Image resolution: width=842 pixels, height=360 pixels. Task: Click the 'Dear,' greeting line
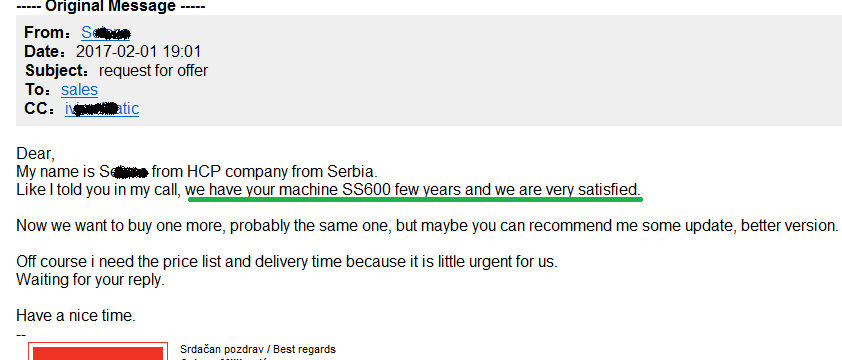36,154
